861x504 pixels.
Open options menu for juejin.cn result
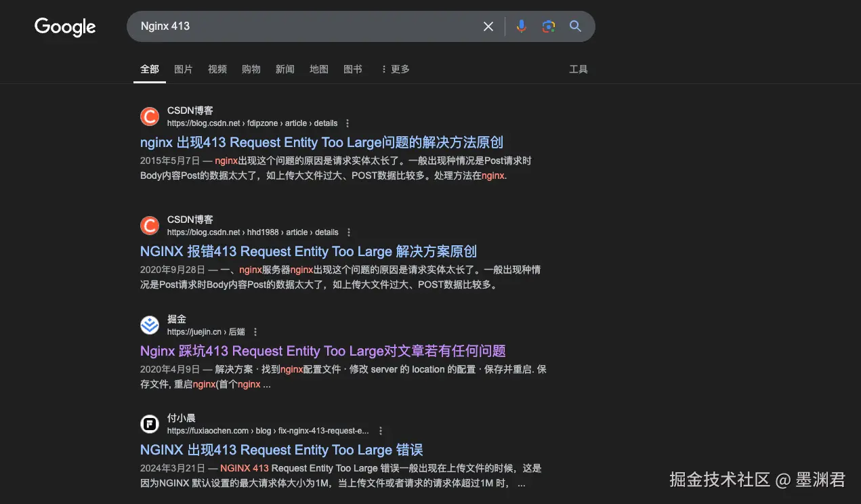(x=255, y=332)
